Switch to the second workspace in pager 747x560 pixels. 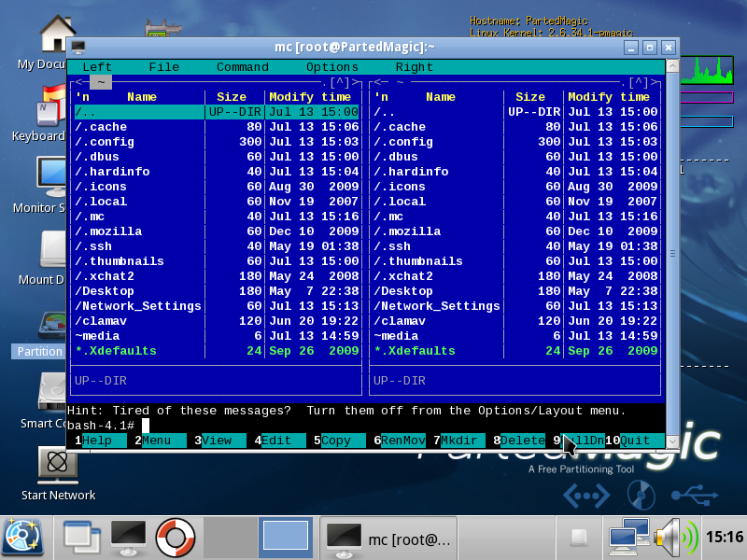(285, 537)
